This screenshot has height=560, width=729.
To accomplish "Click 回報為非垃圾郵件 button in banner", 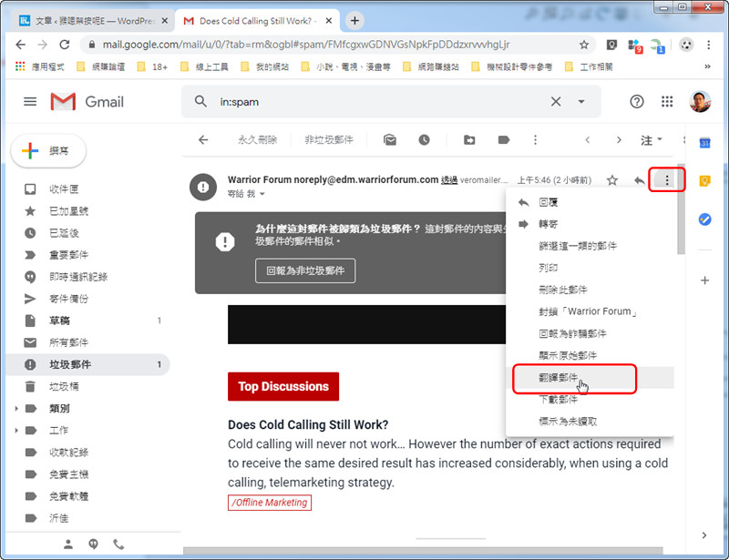I will pyautogui.click(x=305, y=270).
